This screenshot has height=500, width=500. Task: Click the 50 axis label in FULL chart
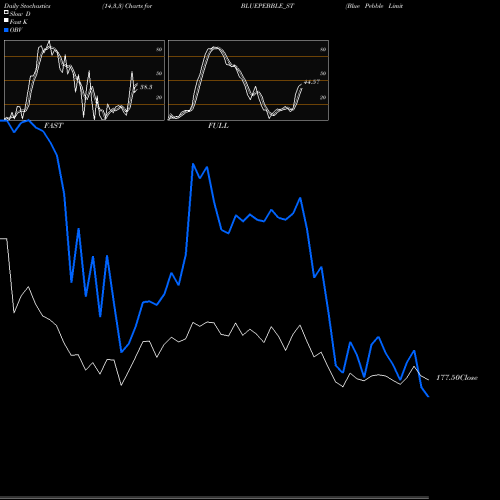(323, 73)
